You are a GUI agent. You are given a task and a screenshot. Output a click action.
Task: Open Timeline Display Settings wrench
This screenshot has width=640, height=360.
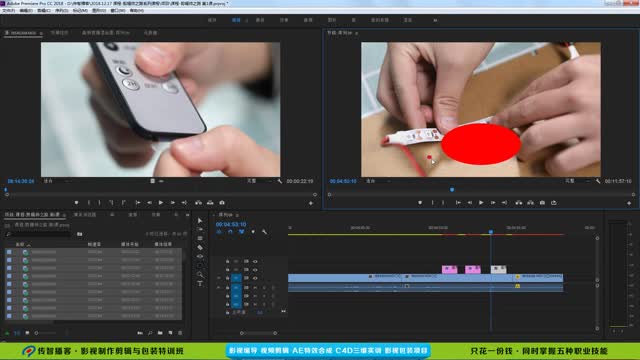click(264, 232)
